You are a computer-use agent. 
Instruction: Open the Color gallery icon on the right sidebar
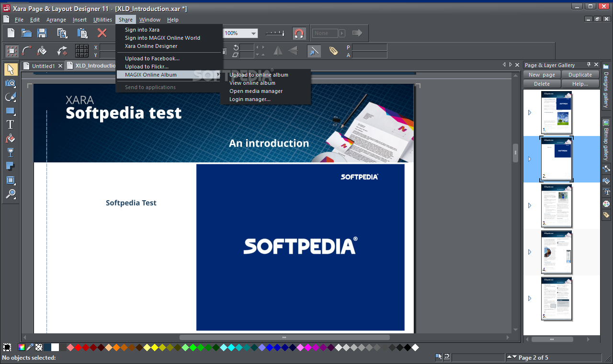tap(606, 204)
